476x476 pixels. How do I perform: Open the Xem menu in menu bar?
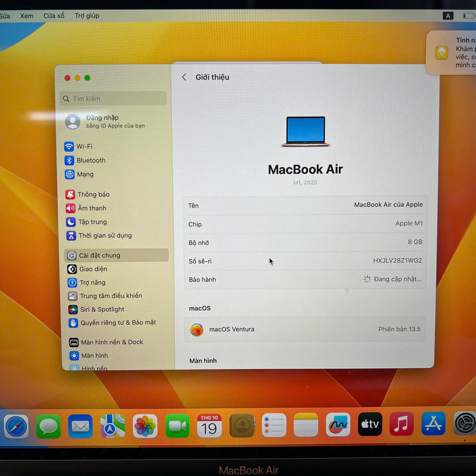point(27,15)
